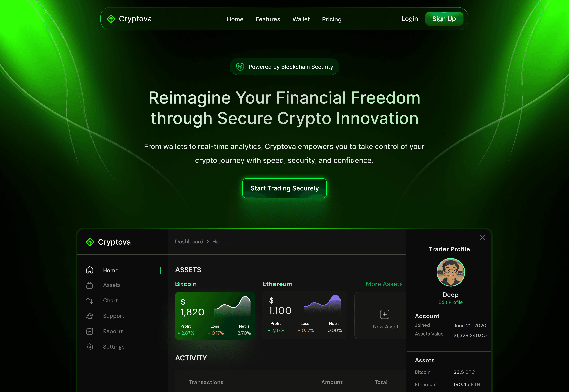
Task: Click Start Trading Securely button
Action: (284, 188)
